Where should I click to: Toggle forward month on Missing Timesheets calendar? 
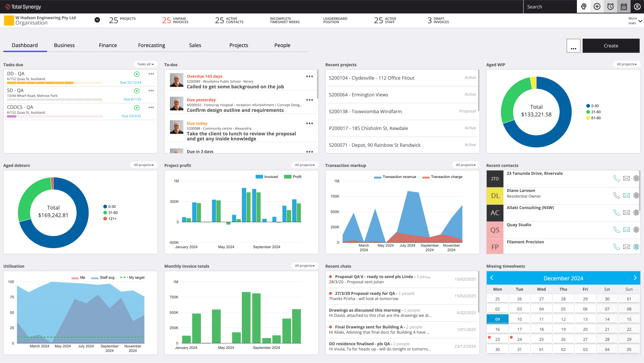pos(634,278)
